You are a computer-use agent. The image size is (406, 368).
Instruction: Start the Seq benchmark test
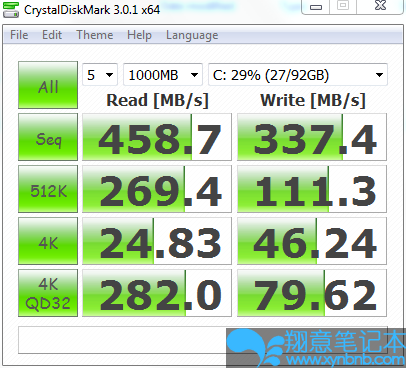48,137
